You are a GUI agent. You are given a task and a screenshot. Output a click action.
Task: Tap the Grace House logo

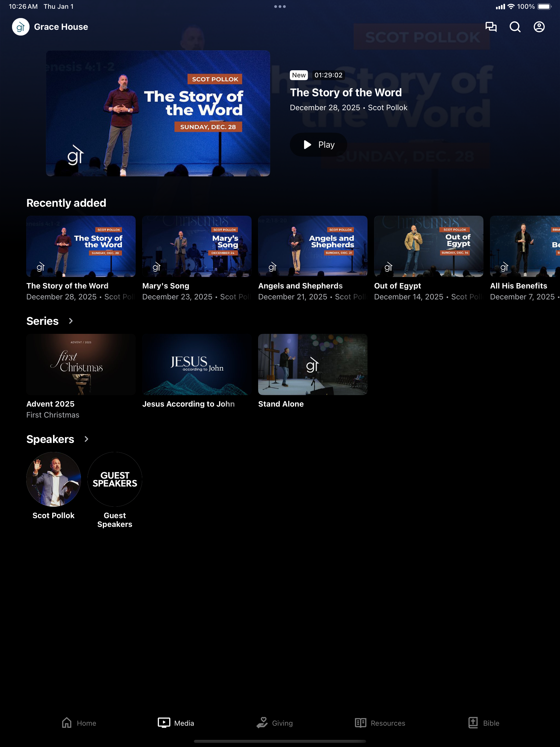click(21, 27)
